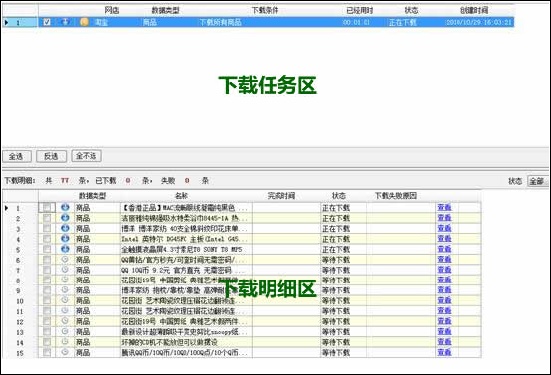The image size is (551, 375).
Task: Click the blue download icon in row 3
Action: point(65,228)
